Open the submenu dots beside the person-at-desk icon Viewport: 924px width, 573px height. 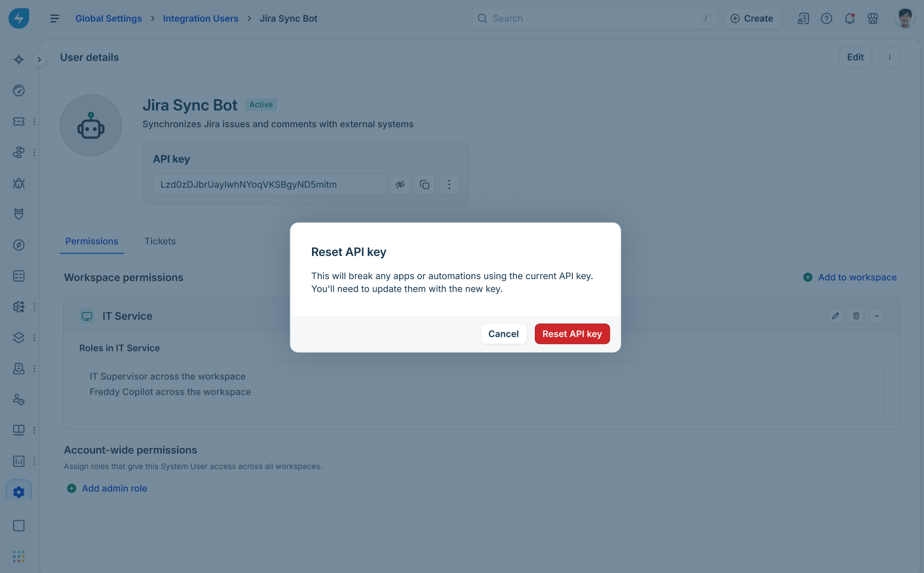(34, 369)
